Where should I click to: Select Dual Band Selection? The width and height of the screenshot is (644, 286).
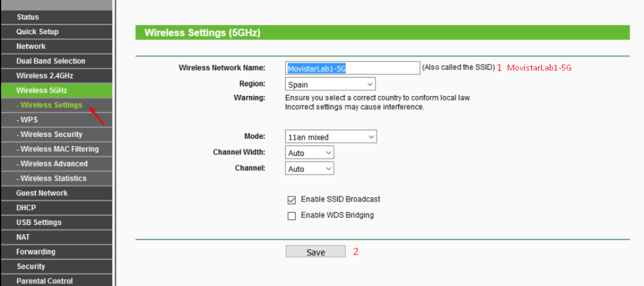click(56, 61)
